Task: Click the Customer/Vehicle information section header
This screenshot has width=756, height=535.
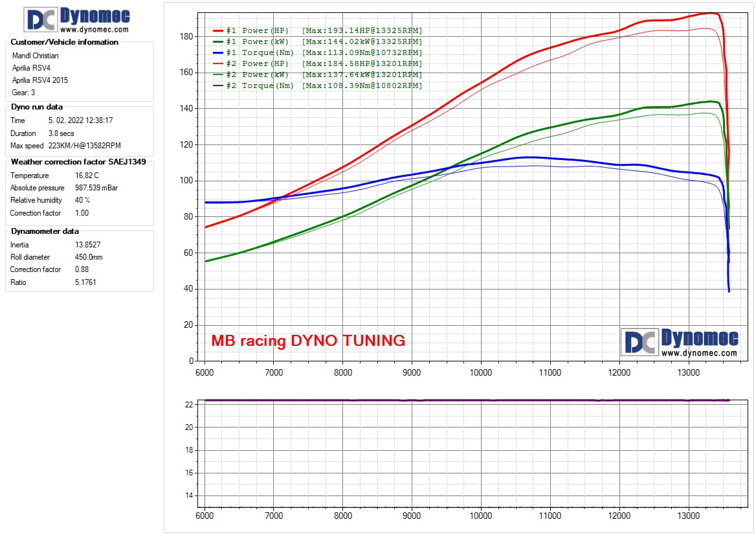Action: [65, 42]
